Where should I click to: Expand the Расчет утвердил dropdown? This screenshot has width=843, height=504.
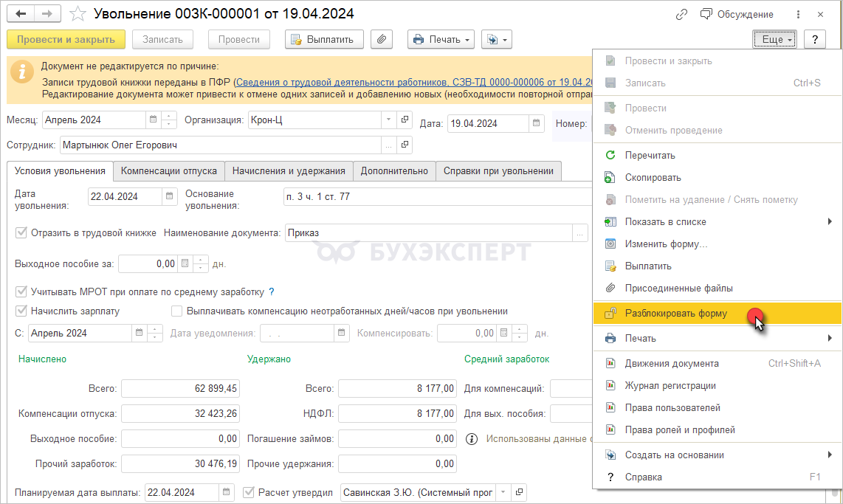coord(503,492)
